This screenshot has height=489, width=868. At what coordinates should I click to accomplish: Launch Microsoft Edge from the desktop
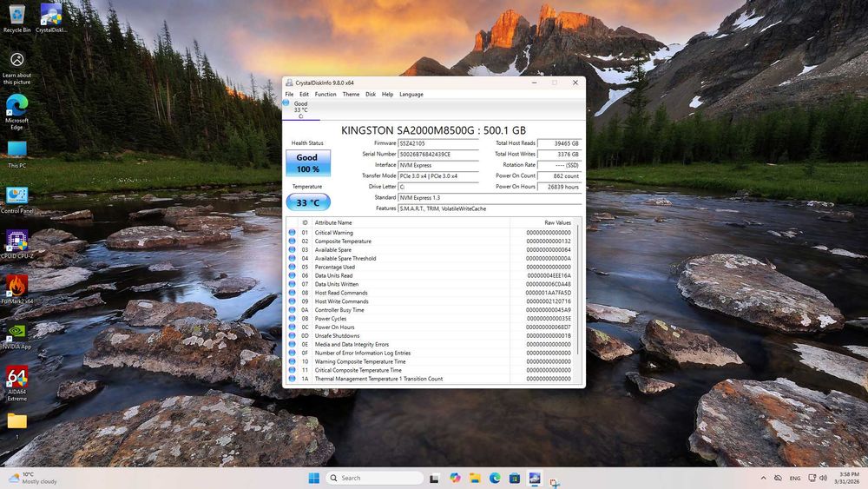point(16,112)
